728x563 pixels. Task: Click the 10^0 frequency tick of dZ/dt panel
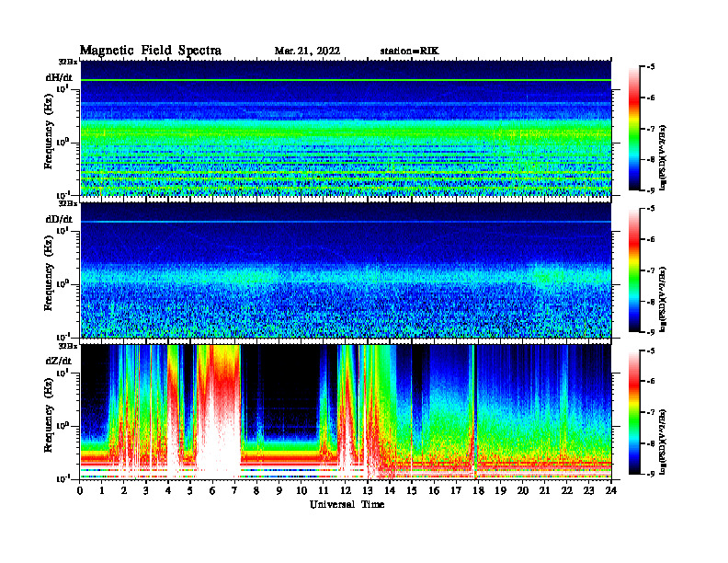click(63, 426)
